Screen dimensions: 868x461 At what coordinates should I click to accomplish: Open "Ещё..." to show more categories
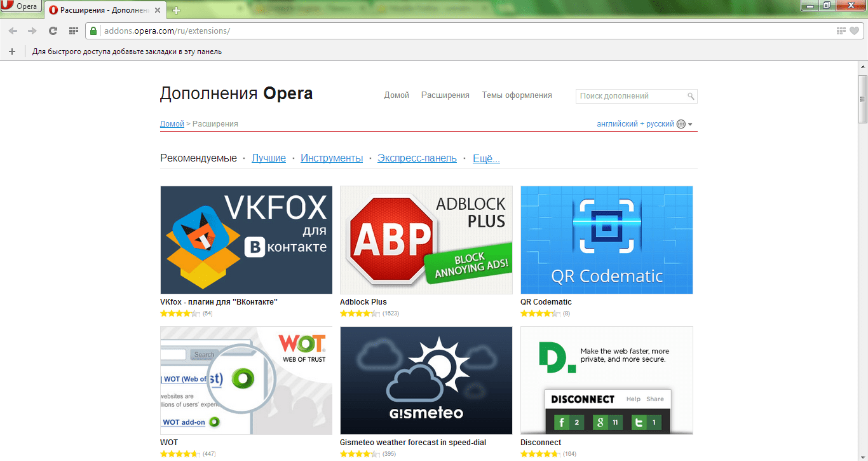(x=485, y=158)
